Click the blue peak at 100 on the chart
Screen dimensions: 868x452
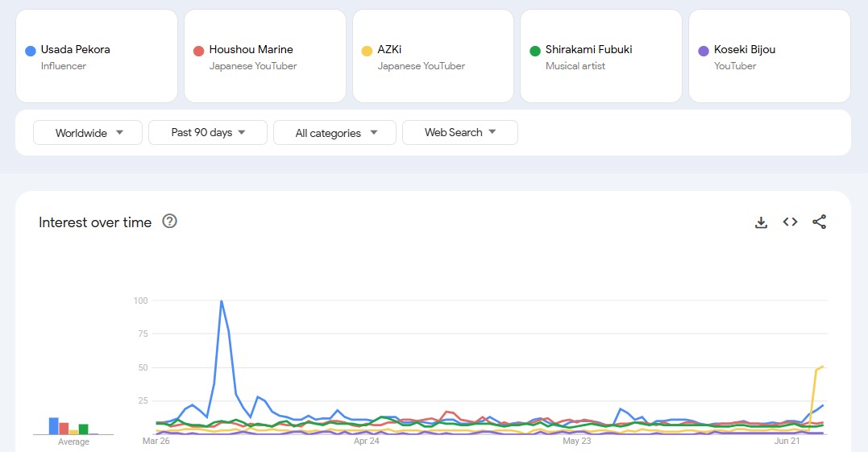click(x=222, y=301)
